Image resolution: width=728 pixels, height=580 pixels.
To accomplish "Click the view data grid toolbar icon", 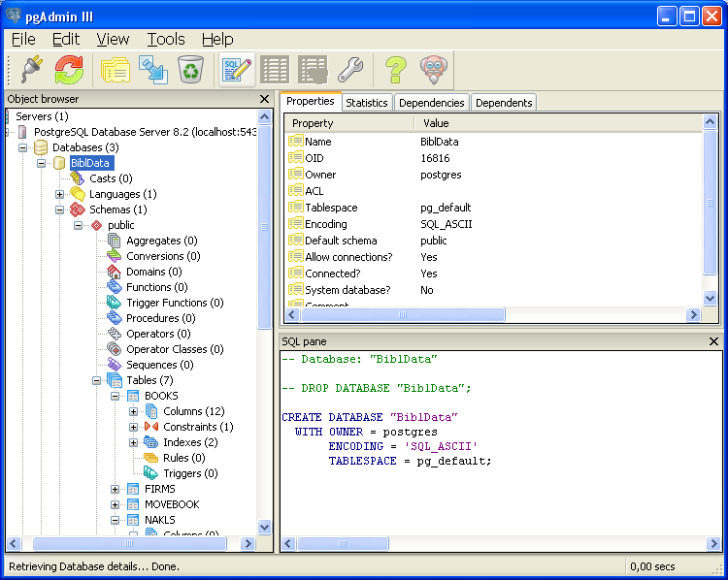I will (275, 70).
